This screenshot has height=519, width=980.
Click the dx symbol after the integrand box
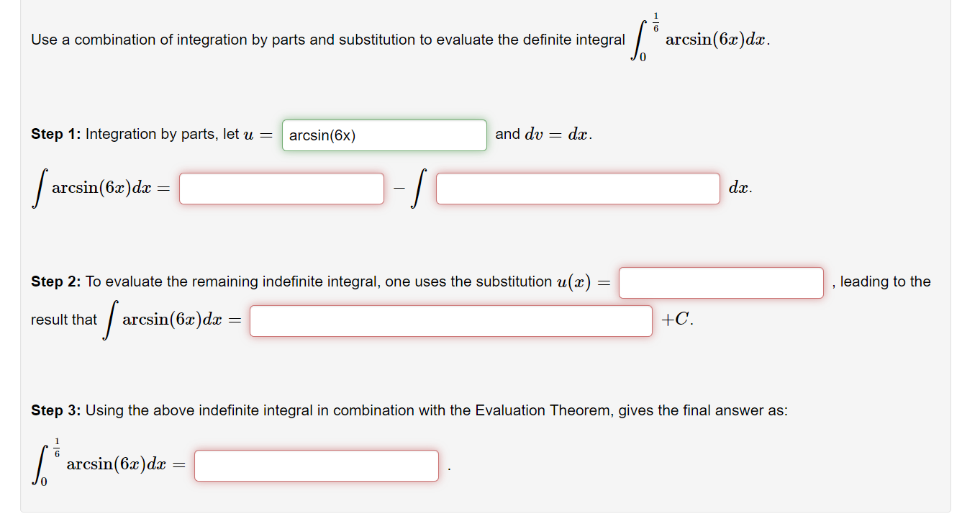coord(740,189)
